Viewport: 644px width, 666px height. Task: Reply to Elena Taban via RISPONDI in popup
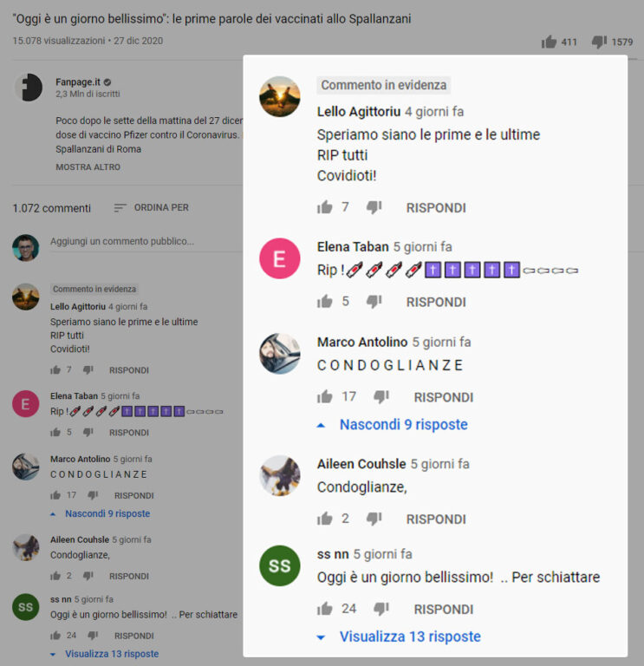[x=436, y=302]
